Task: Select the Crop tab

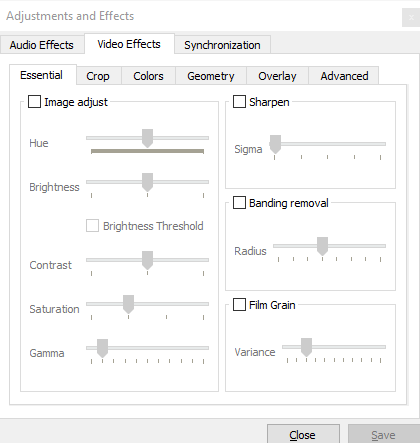Action: (x=98, y=76)
